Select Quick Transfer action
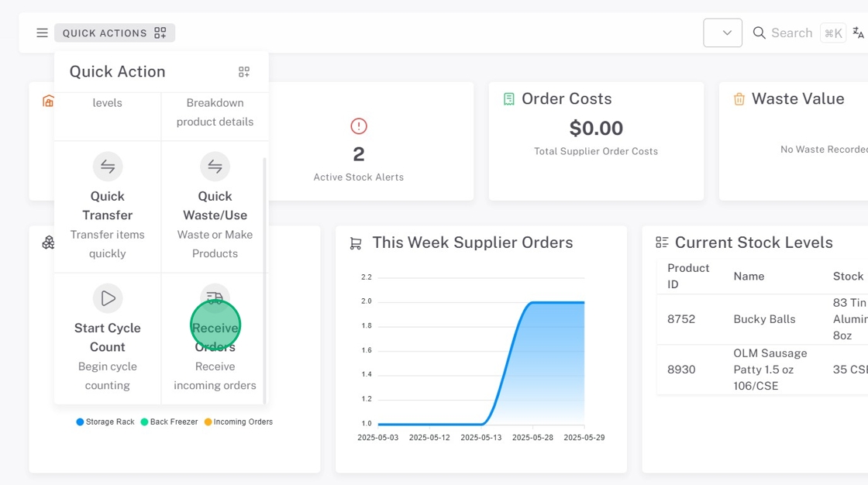The width and height of the screenshot is (868, 485). pos(108,207)
